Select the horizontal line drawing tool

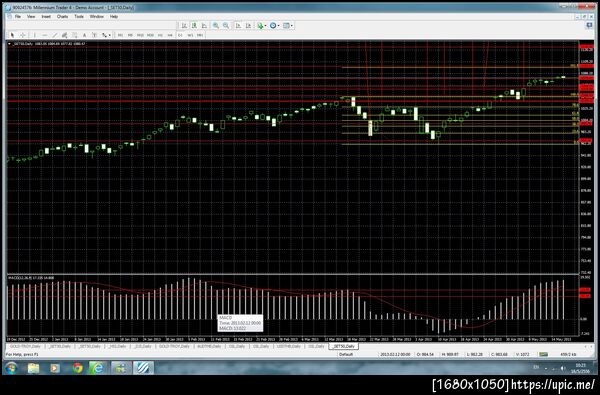tap(44, 35)
